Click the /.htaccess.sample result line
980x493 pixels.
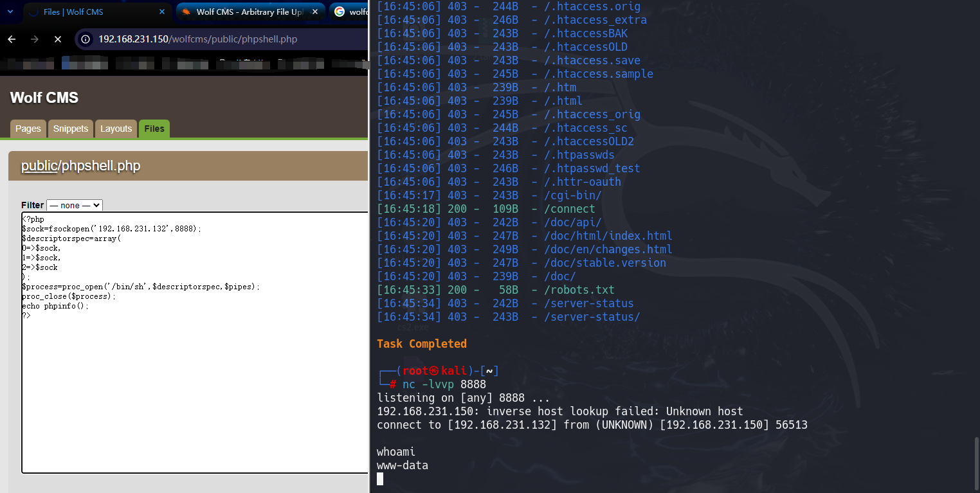(515, 74)
